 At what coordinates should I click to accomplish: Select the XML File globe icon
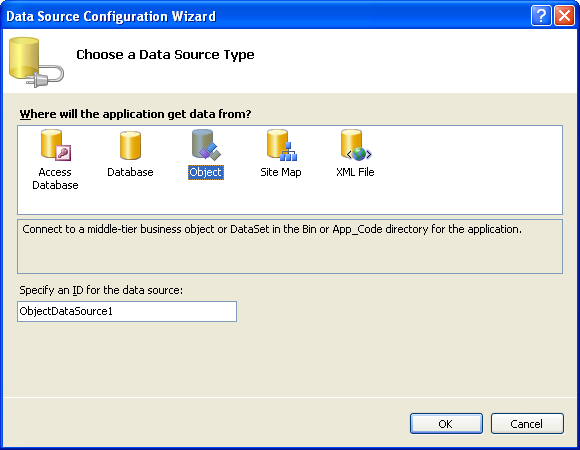coord(356,145)
